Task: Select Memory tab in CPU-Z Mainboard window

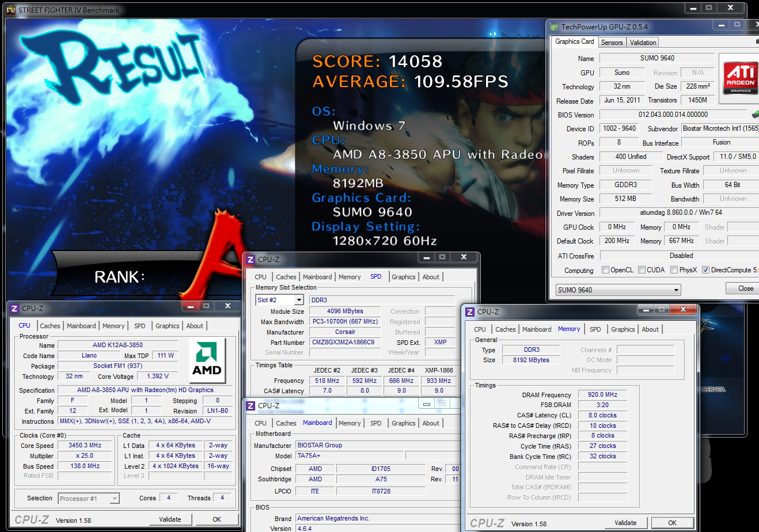Action: point(350,423)
